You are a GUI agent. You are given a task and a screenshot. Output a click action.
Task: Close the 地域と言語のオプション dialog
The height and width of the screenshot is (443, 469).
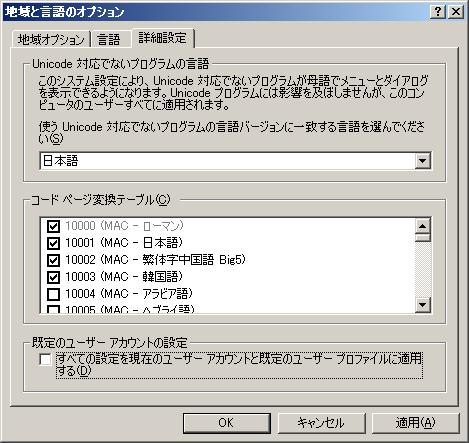click(456, 12)
